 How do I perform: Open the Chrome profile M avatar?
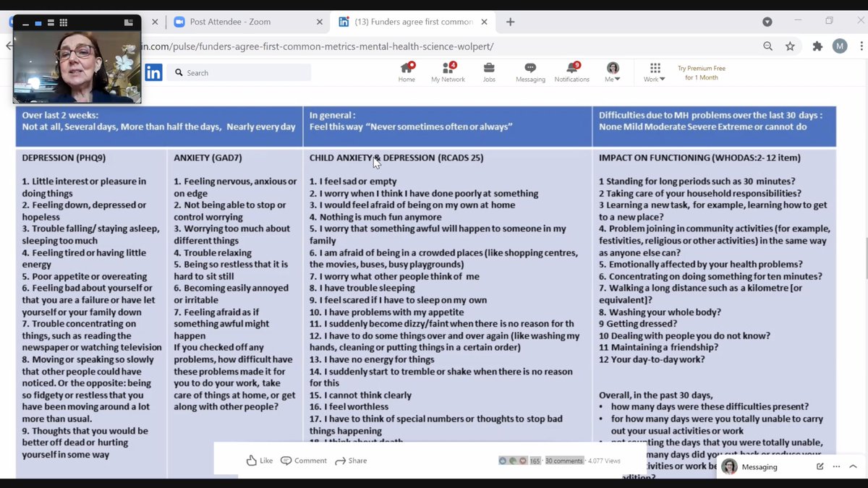click(840, 46)
